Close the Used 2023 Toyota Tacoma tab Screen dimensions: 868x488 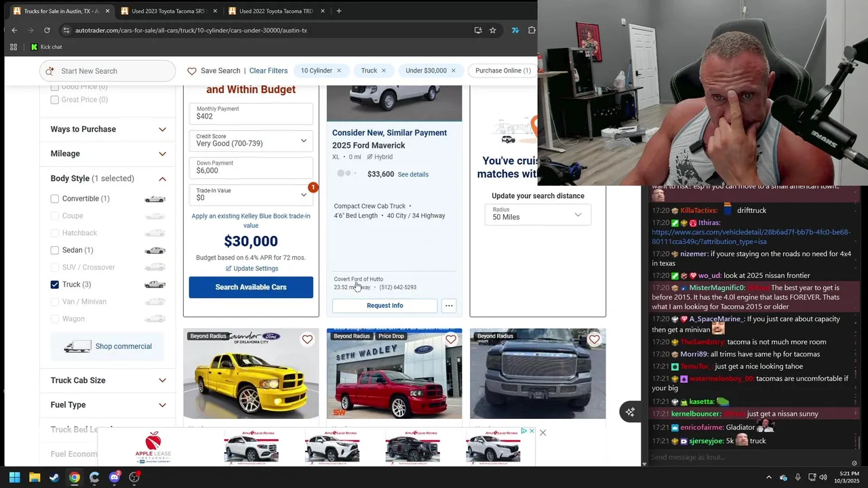(215, 11)
